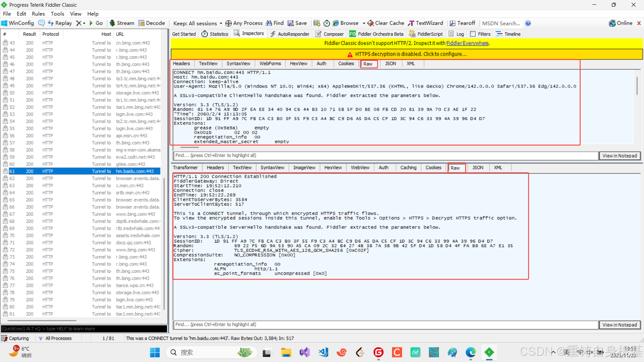Expand the Browse dropdown arrow
Image resolution: width=644 pixels, height=362 pixels.
click(364, 23)
